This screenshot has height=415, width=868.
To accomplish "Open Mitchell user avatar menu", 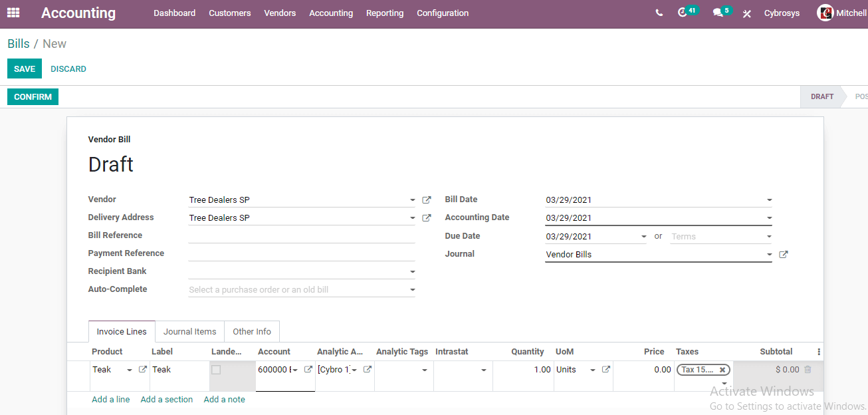I will [841, 13].
